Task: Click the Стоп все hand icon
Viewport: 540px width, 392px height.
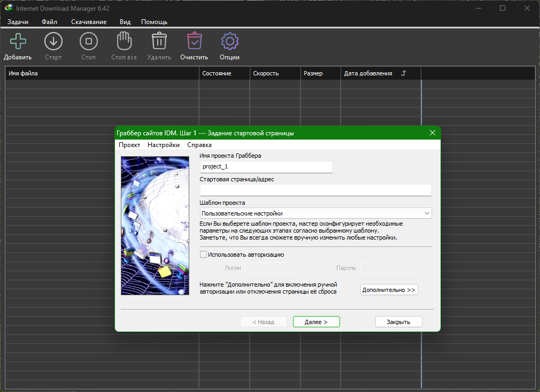Action: (124, 42)
